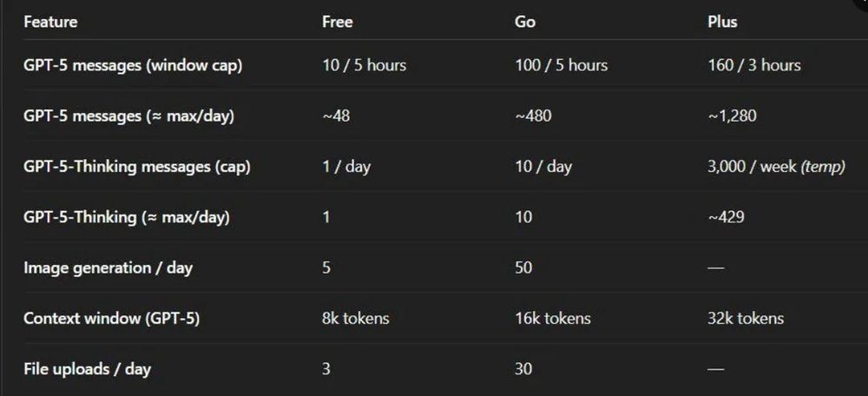This screenshot has height=396, width=868.
Task: Click the Go column header
Action: [526, 22]
